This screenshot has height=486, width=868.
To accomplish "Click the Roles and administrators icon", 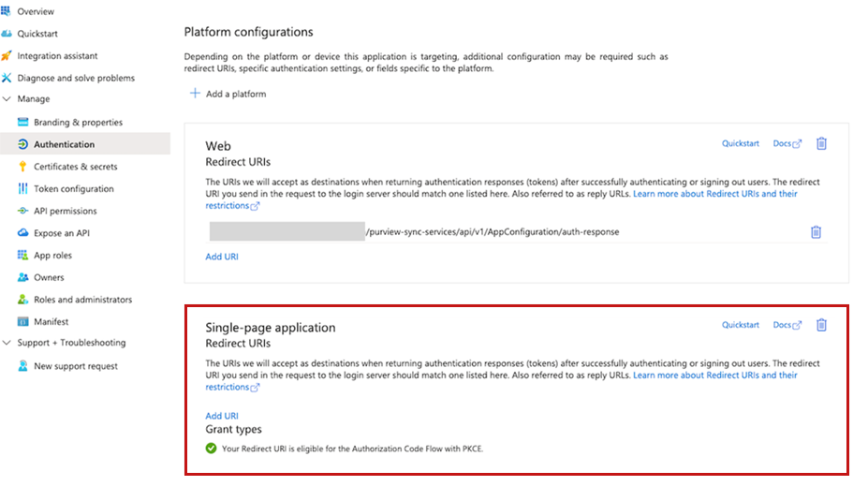I will coord(22,300).
